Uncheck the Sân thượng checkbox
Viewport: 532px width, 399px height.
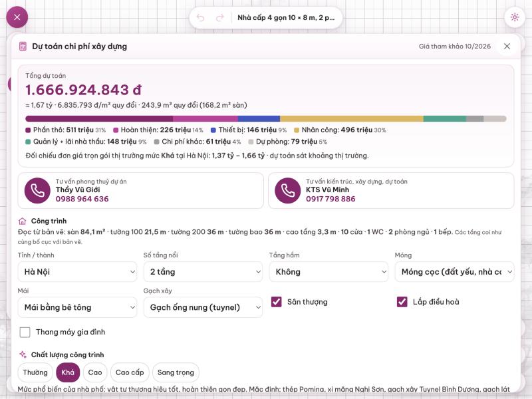(276, 302)
